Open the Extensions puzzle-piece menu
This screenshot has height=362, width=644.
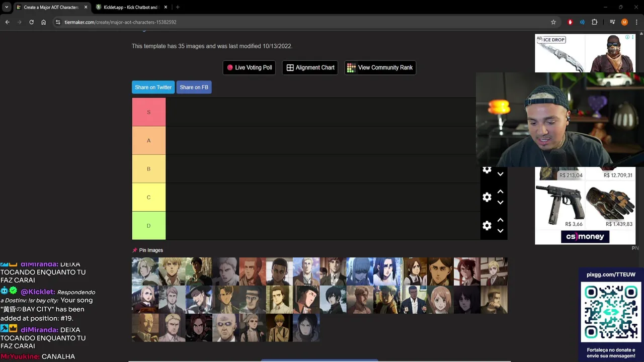[595, 22]
